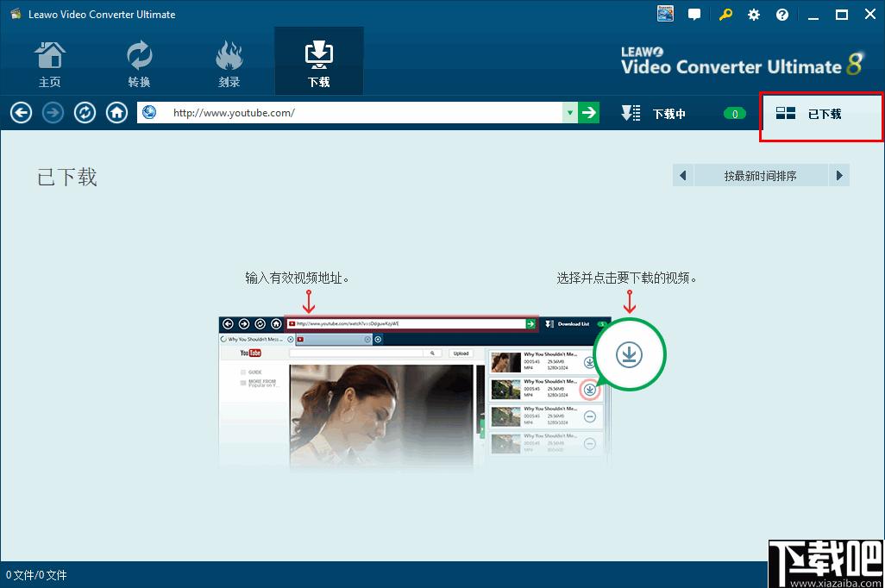Click the green downloading count badge
Viewport: 885px width, 588px height.
point(735,114)
